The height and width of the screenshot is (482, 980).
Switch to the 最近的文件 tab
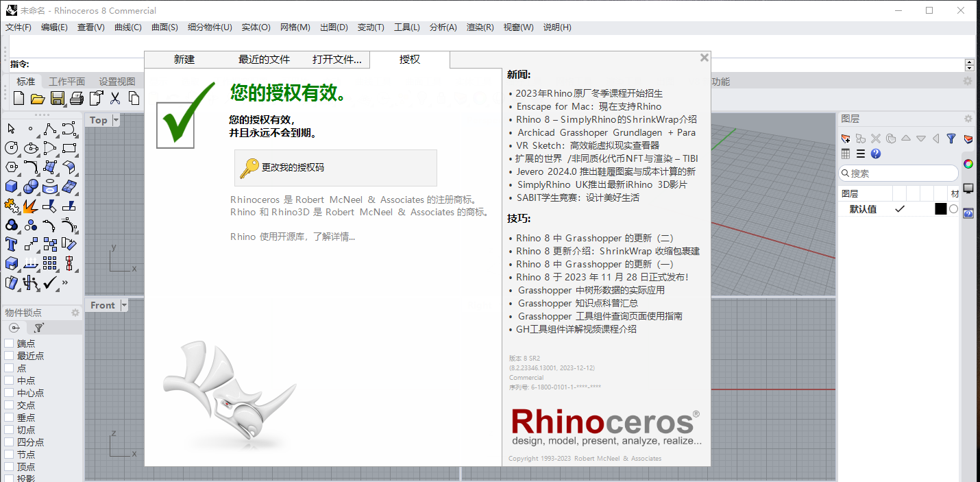point(265,60)
